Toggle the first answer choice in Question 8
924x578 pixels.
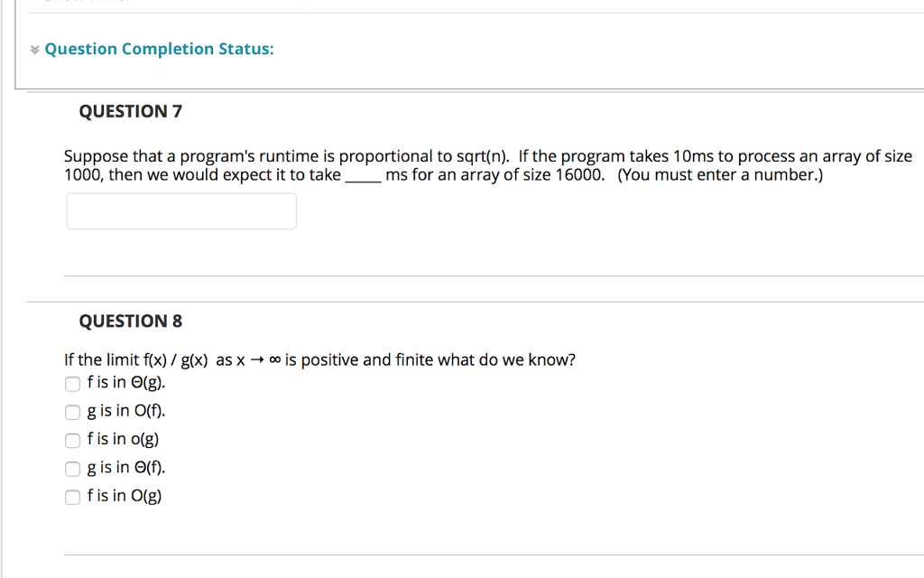click(72, 384)
